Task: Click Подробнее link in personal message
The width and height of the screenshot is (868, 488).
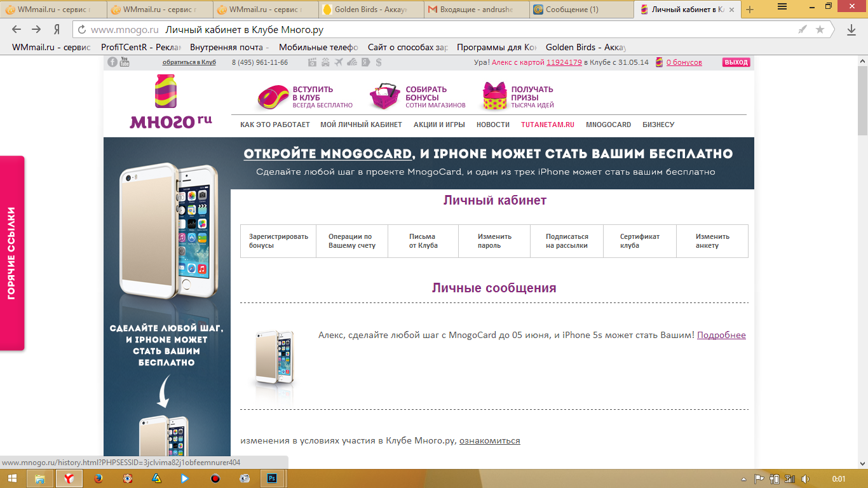Action: point(721,335)
